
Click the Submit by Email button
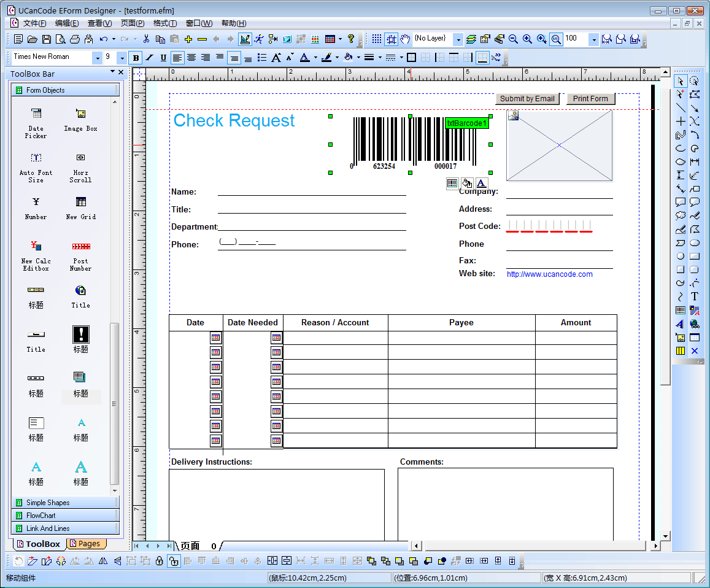tap(527, 99)
